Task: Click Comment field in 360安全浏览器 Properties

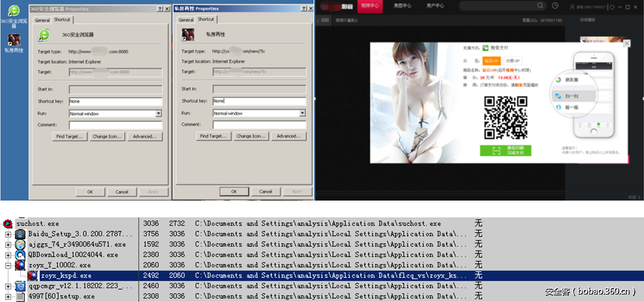Action: coord(115,125)
